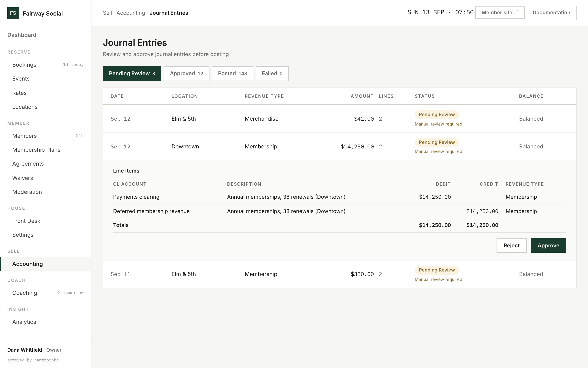Open Events in the sidebar
The width and height of the screenshot is (588, 368).
point(46,79)
